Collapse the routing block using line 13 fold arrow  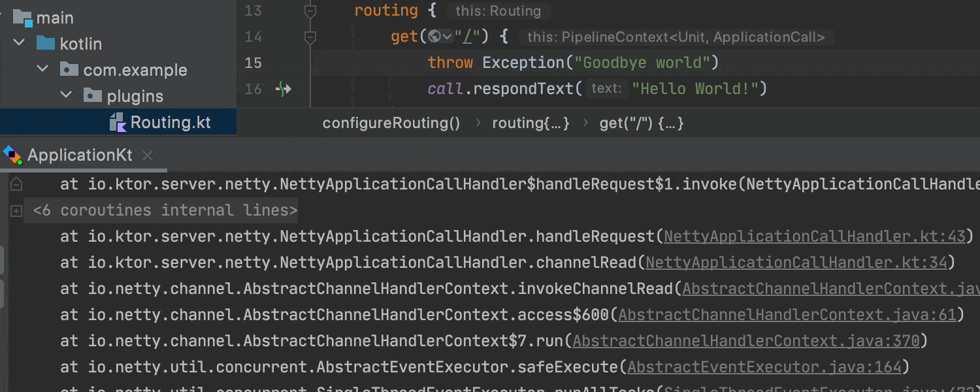coord(310,10)
